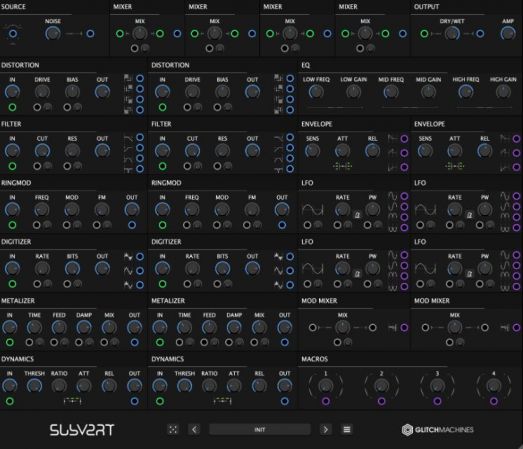Click the MIX knob on left MOD MIXER
Image resolution: width=523 pixels, height=449 pixels.
(343, 328)
